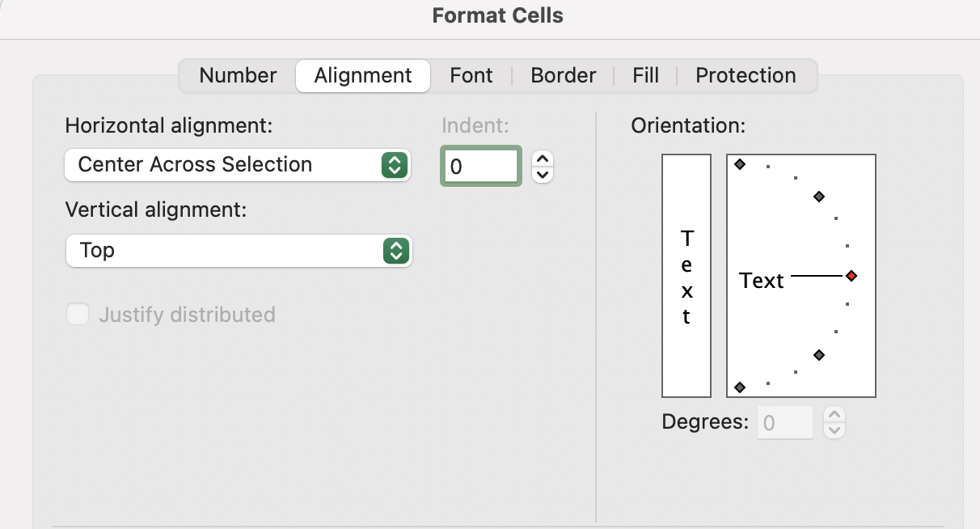Screen dimensions: 980x529
Task: Click the top 90-degree orientation diamond
Action: click(739, 164)
